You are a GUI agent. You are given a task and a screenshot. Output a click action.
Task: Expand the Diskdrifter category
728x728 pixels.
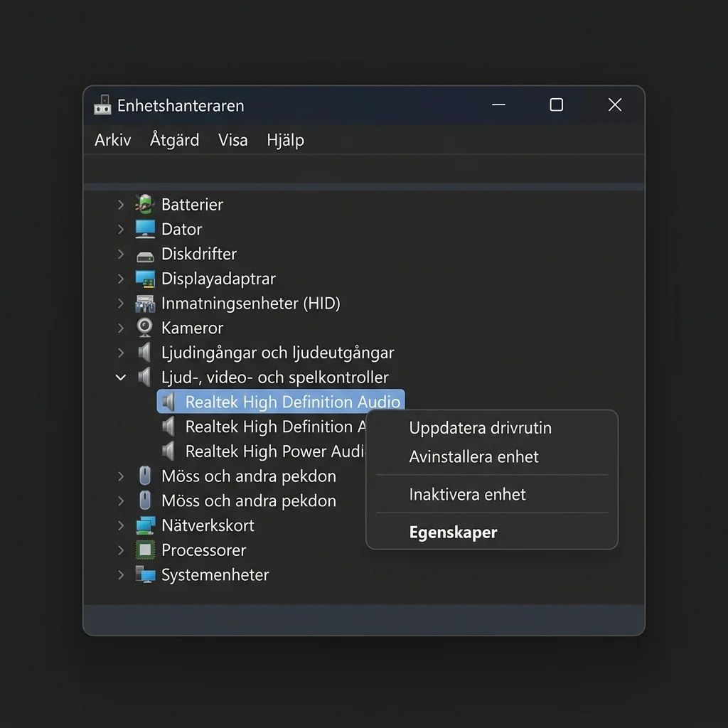pyautogui.click(x=121, y=254)
